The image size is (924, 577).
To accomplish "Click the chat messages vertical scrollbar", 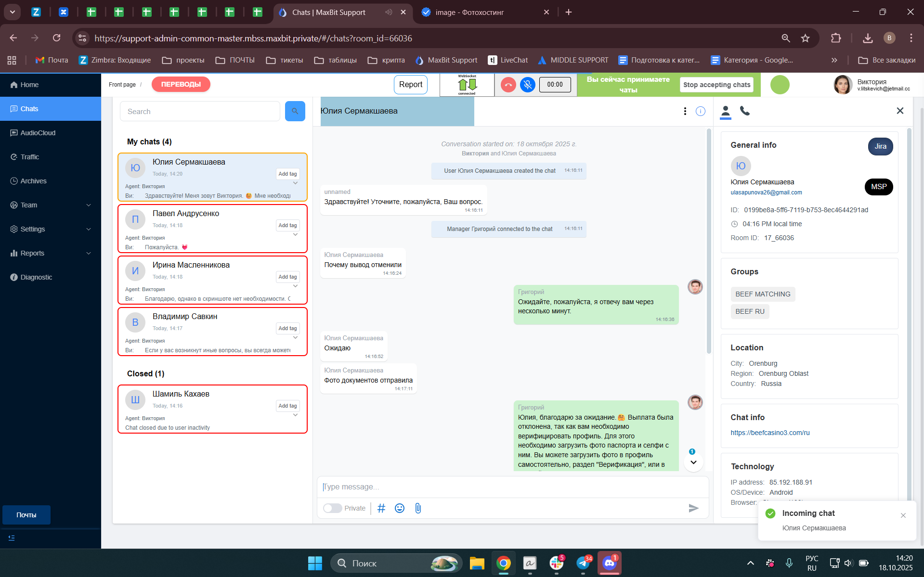I will tap(708, 241).
